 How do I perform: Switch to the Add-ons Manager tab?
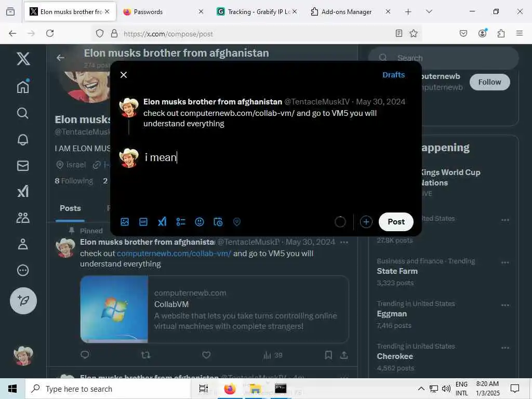pos(351,11)
